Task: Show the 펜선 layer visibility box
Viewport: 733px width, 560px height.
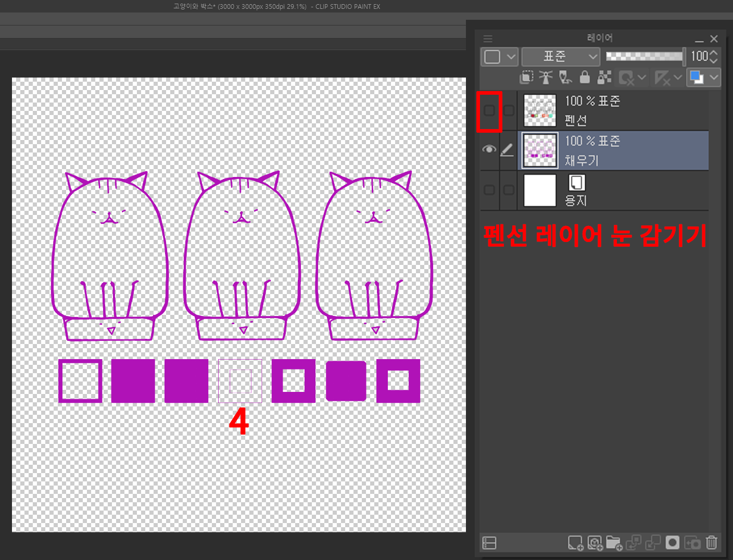Action: coord(489,110)
